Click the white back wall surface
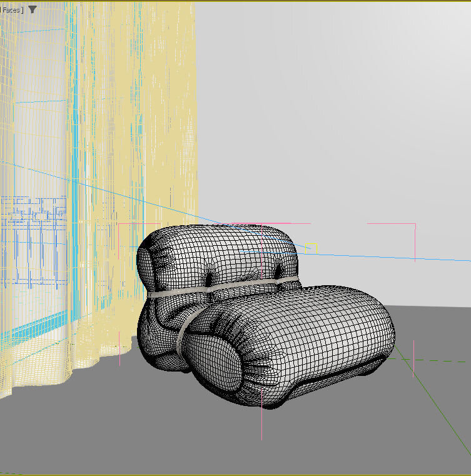 click(x=344, y=125)
